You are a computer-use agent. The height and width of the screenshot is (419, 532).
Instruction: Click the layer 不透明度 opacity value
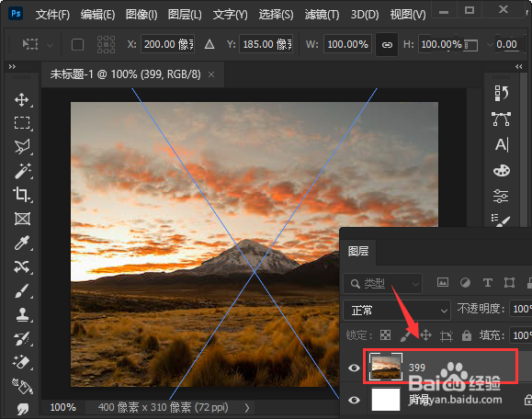tap(521, 309)
